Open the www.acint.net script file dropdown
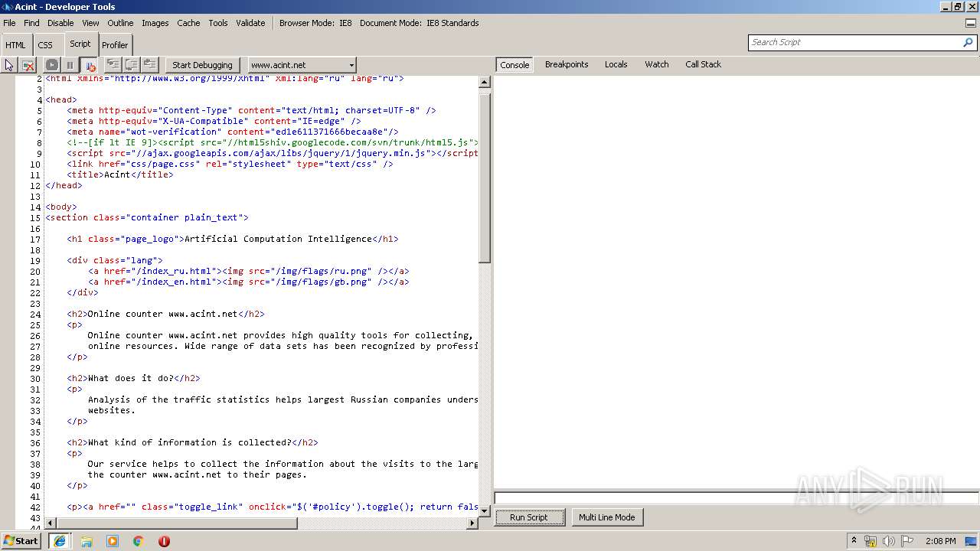Viewport: 980px width, 551px height. (x=302, y=65)
